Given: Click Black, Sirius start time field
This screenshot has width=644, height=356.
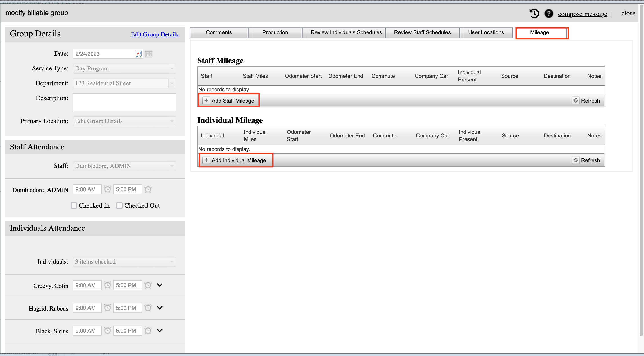Looking at the screenshot, I should click(x=87, y=331).
